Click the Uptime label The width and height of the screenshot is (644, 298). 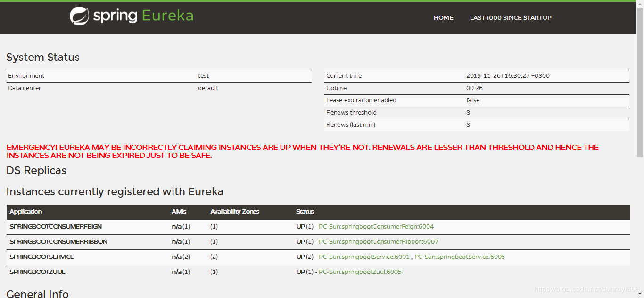pyautogui.click(x=337, y=88)
